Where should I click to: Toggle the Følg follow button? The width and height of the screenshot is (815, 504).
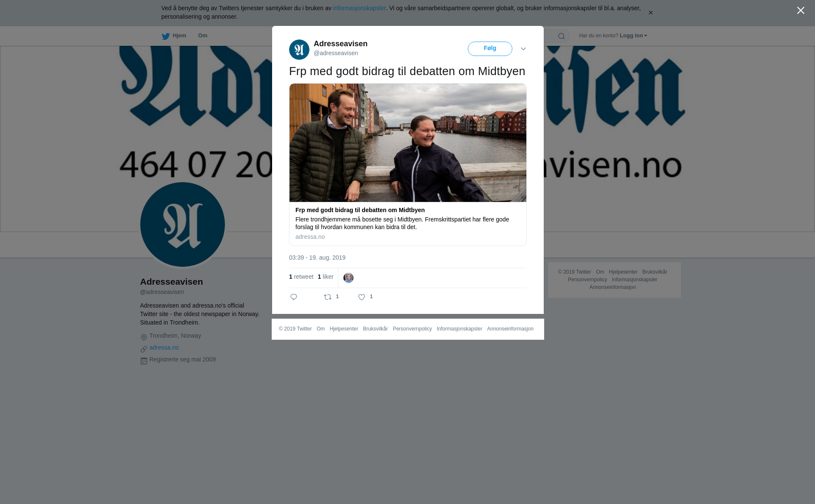pos(490,49)
